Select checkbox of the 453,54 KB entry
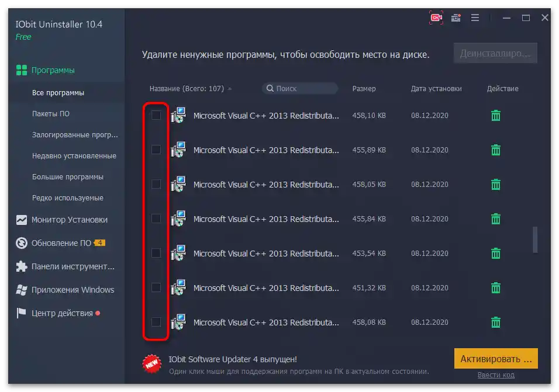The height and width of the screenshot is (392, 559). 156,253
